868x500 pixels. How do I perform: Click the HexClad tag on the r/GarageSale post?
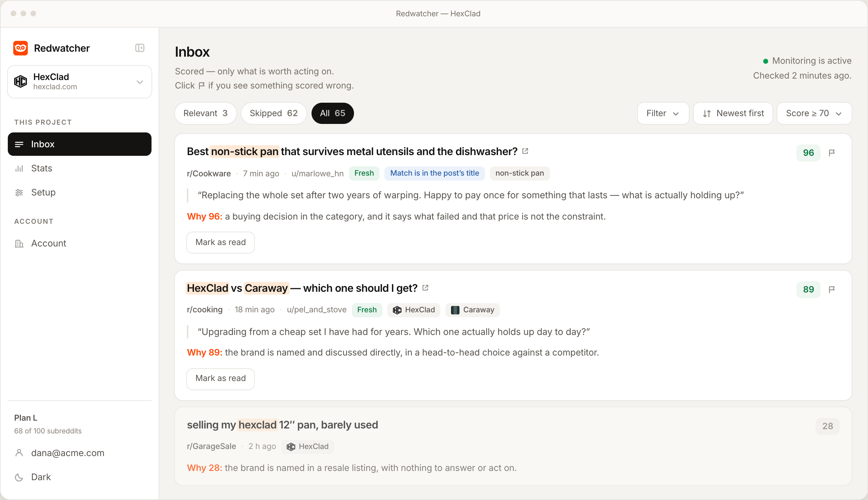(308, 447)
